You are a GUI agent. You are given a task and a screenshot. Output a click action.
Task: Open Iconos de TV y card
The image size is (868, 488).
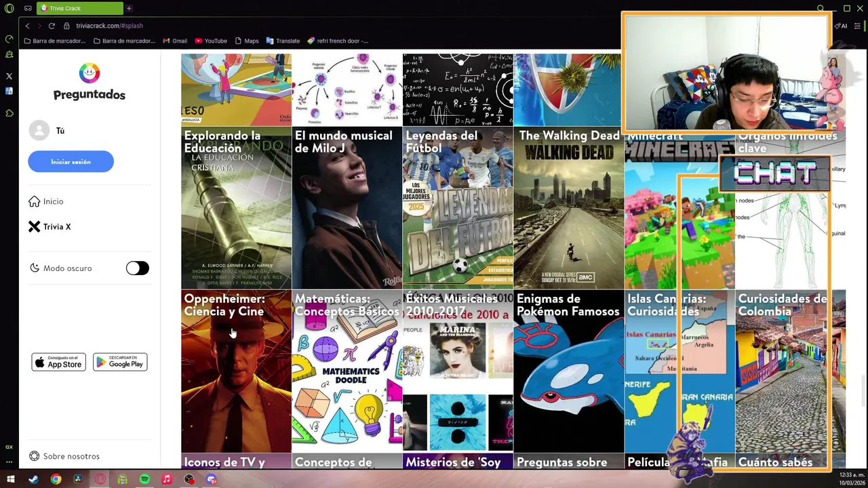pyautogui.click(x=236, y=462)
